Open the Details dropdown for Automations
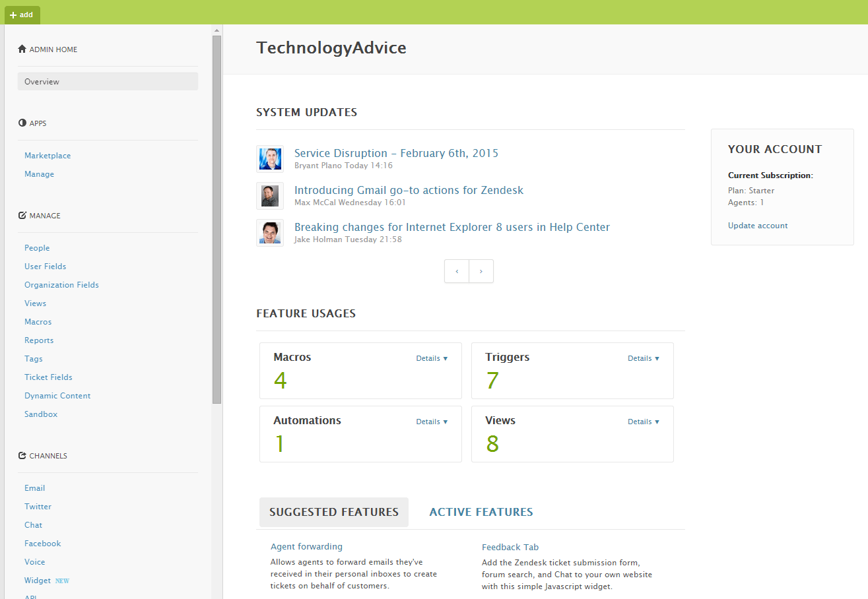 432,421
